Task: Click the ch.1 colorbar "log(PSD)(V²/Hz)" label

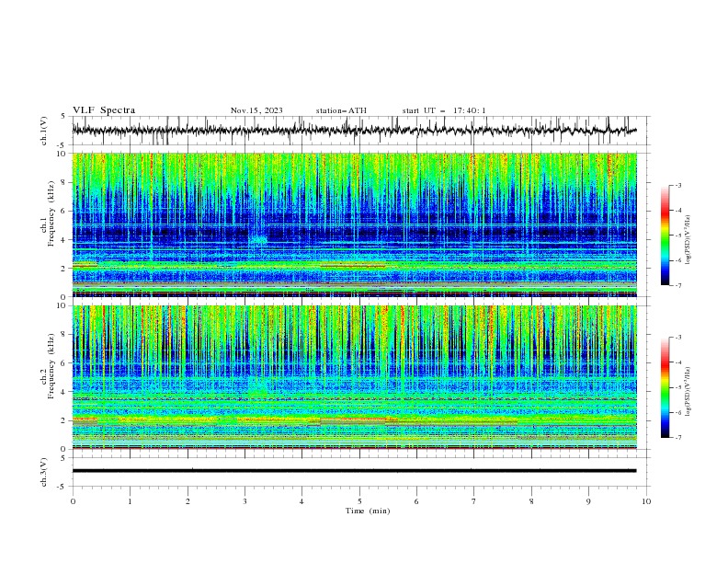Action: coord(688,240)
